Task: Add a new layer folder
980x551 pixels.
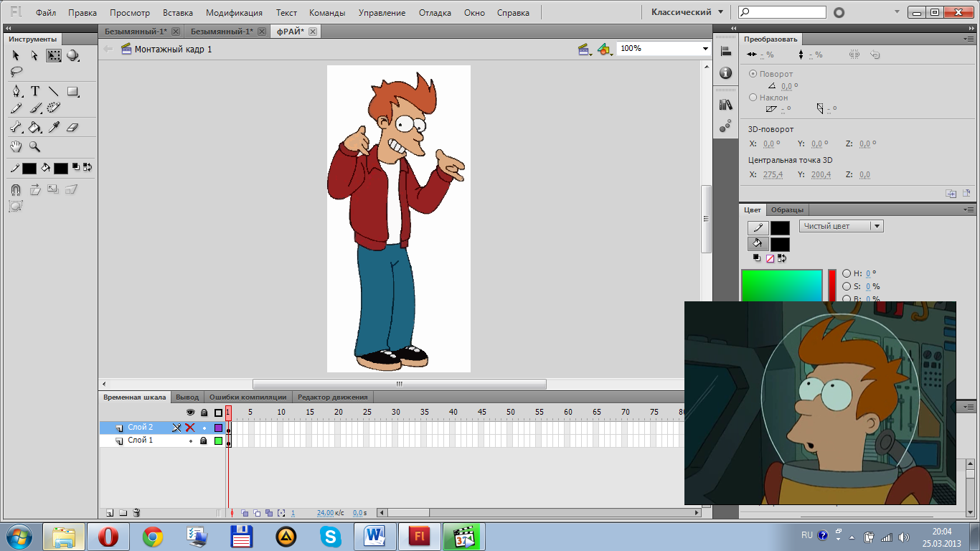Action: pos(123,513)
